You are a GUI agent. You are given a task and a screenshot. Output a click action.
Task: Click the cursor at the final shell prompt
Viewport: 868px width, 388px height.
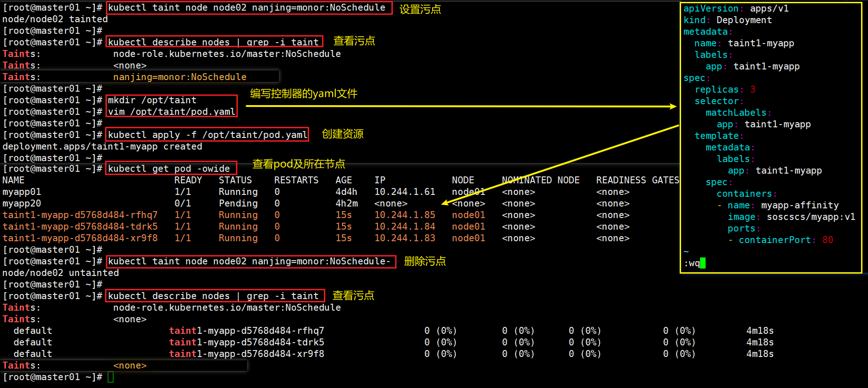(111, 377)
